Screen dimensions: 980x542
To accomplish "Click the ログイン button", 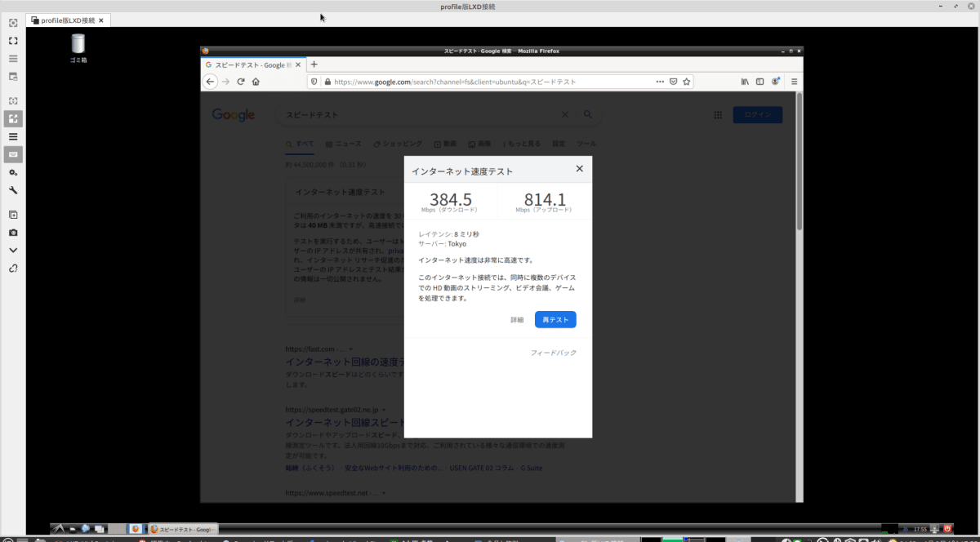I will click(758, 115).
